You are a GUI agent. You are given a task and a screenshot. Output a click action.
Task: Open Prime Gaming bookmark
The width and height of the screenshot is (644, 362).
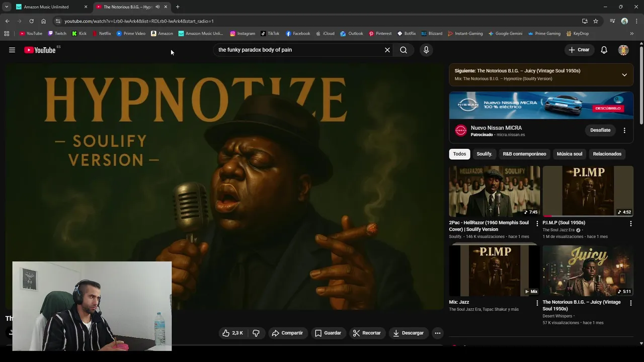pyautogui.click(x=544, y=34)
